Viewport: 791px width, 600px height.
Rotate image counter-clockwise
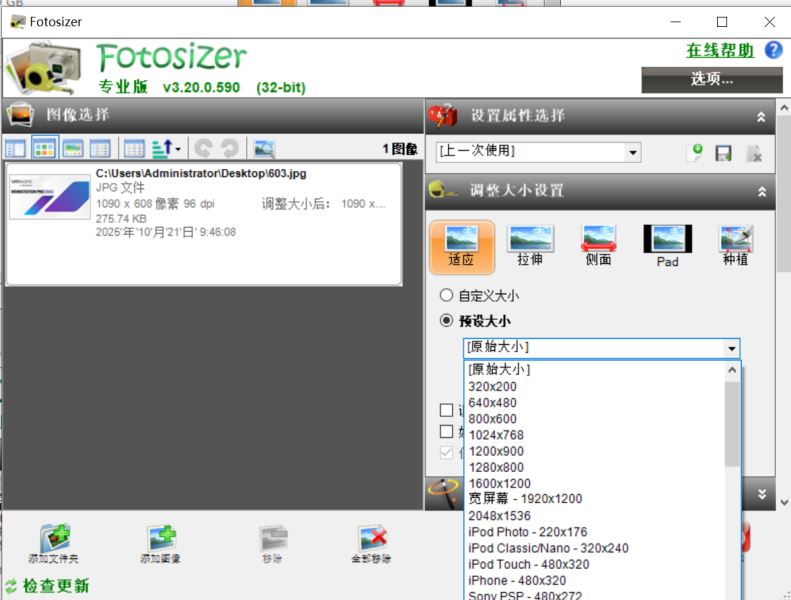[x=203, y=149]
